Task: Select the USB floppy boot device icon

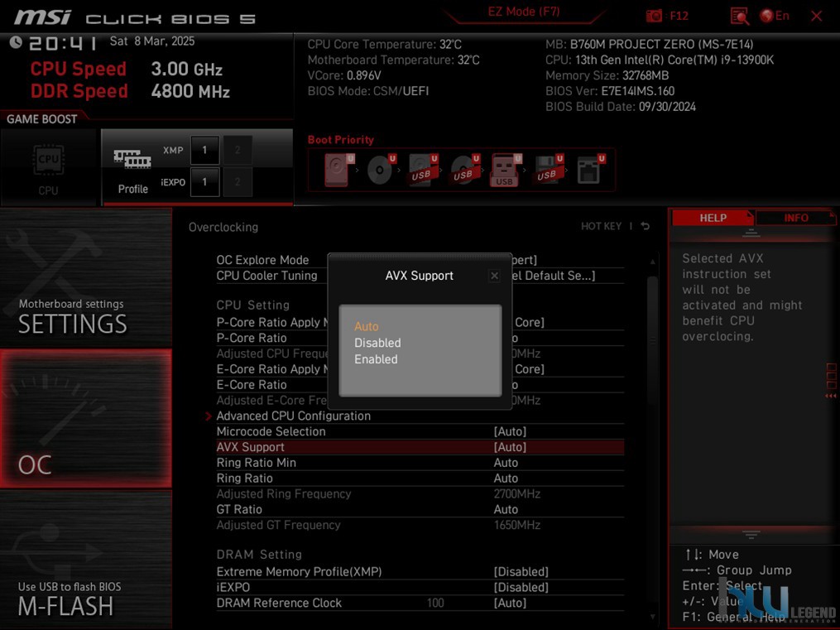Action: click(x=549, y=171)
